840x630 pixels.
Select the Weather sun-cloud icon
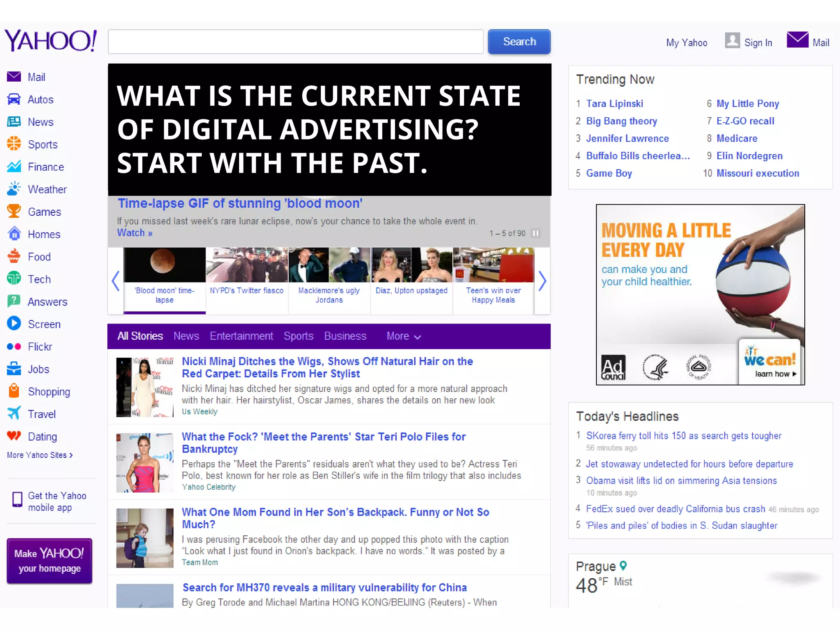(14, 189)
